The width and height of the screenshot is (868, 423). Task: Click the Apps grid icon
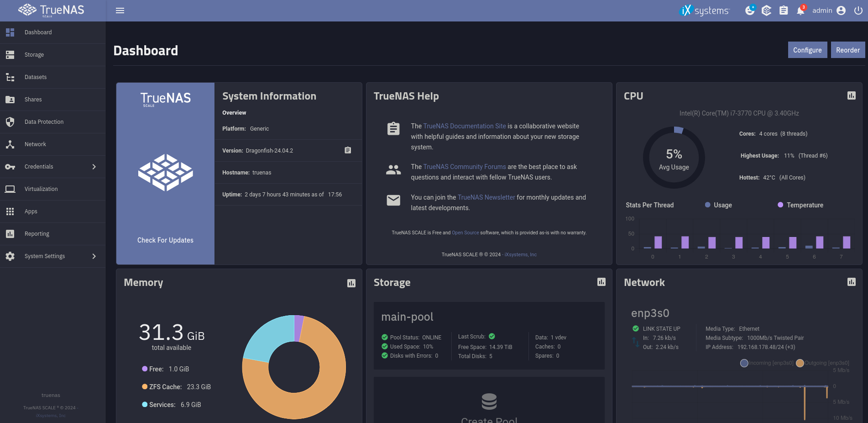click(x=10, y=211)
